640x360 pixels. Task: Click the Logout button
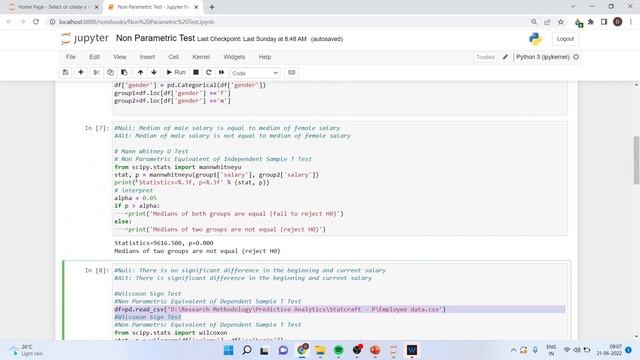click(565, 39)
